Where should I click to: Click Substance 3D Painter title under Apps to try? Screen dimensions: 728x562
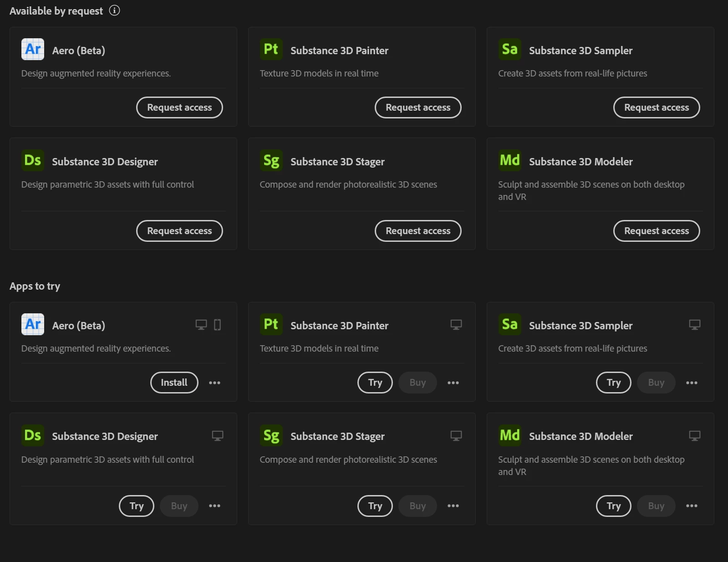pos(339,326)
